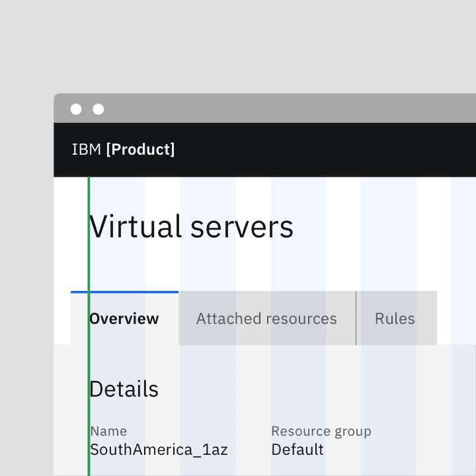Image resolution: width=476 pixels, height=476 pixels.
Task: Click the bold [Product] name in header
Action: coord(140,149)
